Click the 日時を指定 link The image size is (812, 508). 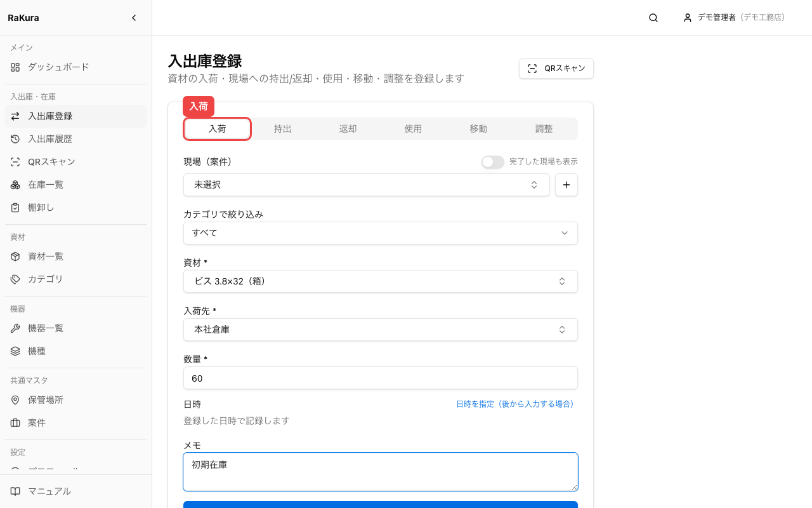515,404
